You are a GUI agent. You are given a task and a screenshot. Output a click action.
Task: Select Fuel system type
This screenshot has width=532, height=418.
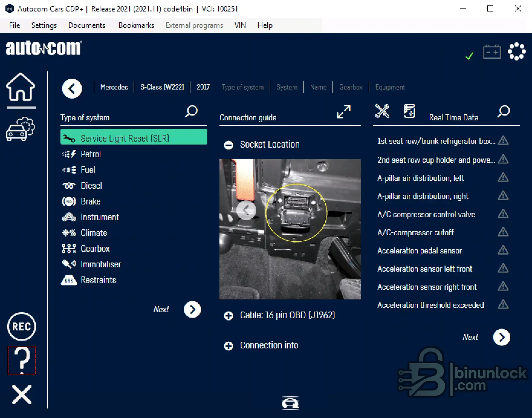click(x=134, y=170)
